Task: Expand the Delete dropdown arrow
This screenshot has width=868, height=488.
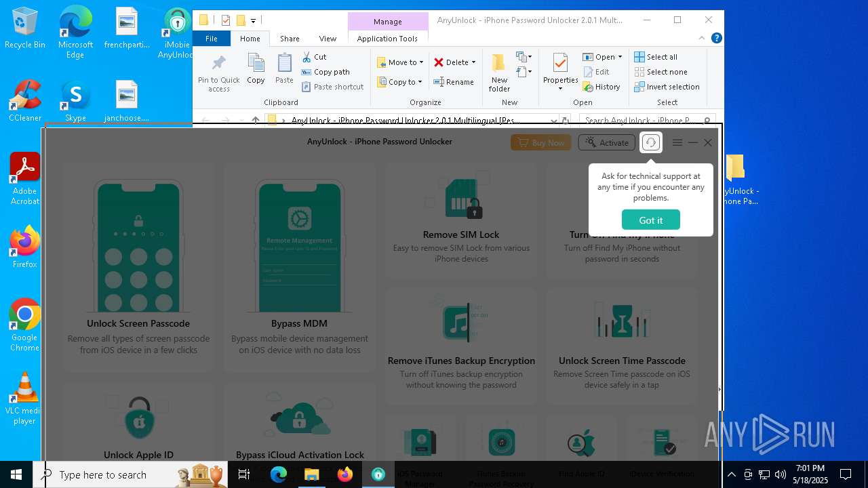Action: [473, 62]
